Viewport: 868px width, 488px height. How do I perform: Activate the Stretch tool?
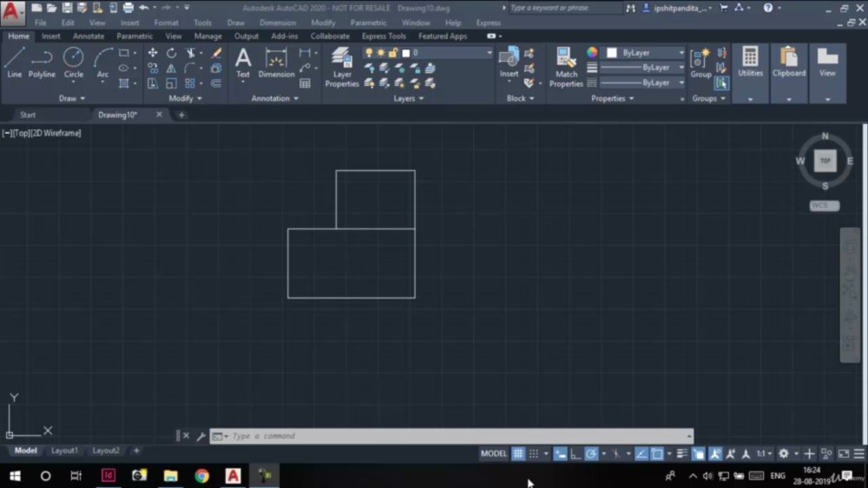pos(152,83)
